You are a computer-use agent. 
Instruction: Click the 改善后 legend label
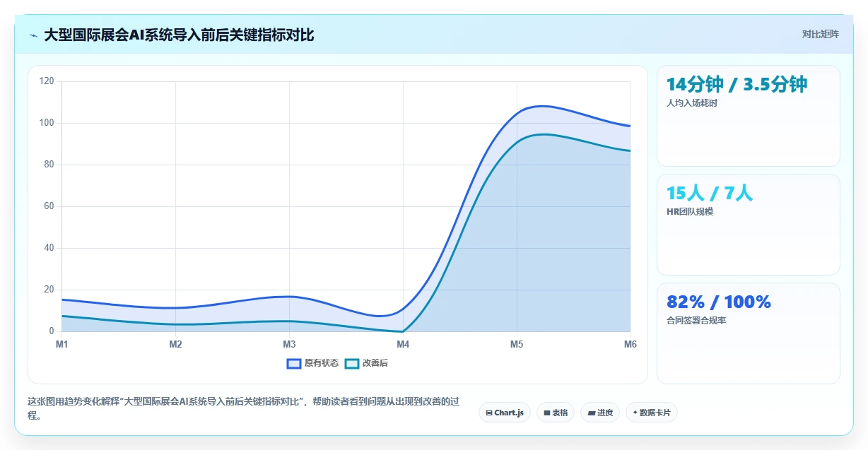[x=375, y=363]
